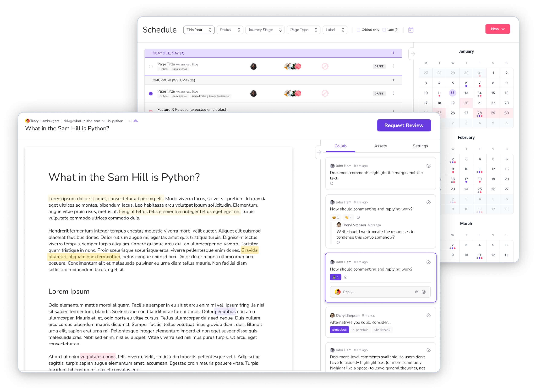The image size is (537, 392).
Task: Click plus icon in Today header row
Action: click(393, 53)
